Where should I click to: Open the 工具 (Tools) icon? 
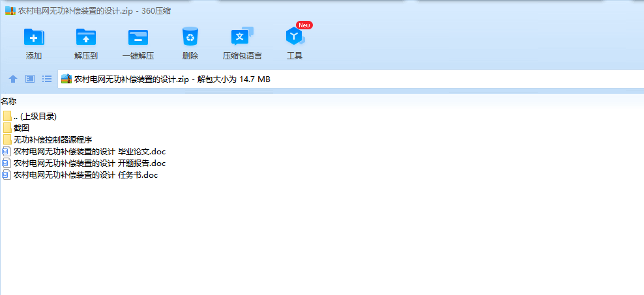(295, 37)
